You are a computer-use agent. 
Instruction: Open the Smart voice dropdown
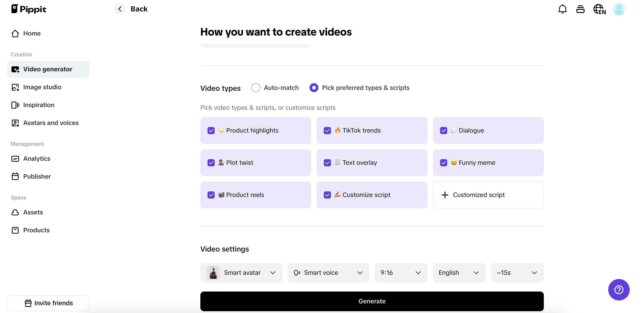(328, 273)
